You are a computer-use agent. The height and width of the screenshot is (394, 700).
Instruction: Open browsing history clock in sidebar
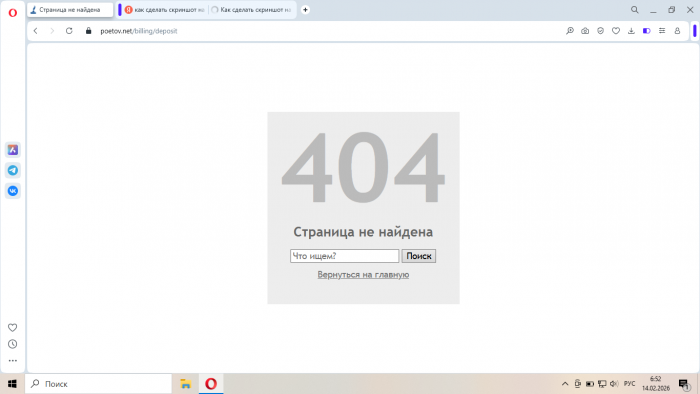(x=12, y=344)
